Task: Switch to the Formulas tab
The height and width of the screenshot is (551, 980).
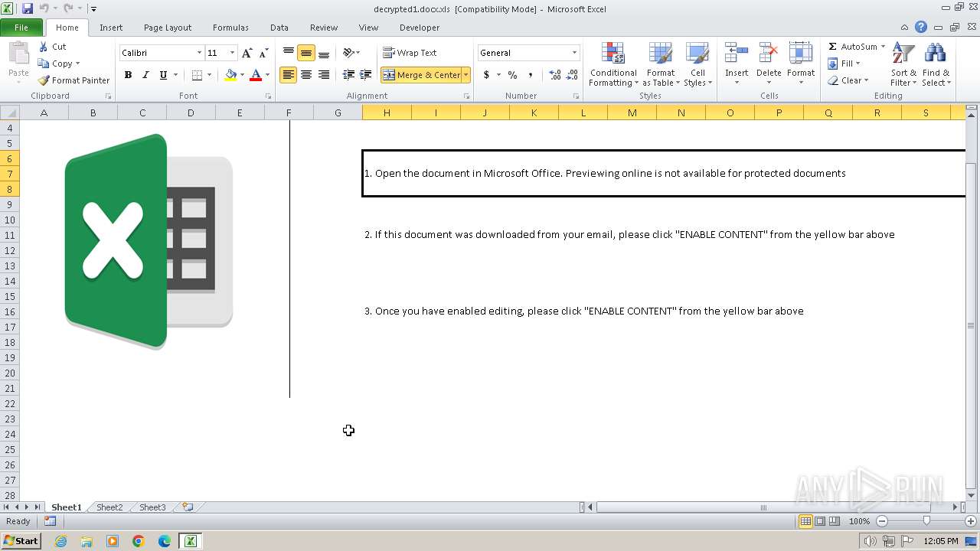Action: point(230,28)
